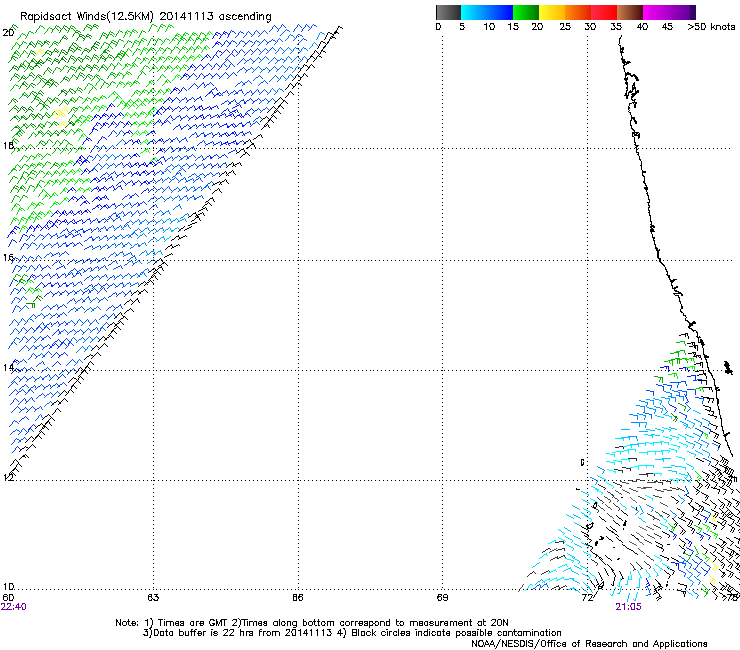Click the 'Note: 1) Times are GMT' line
The image size is (740, 650).
[312, 623]
